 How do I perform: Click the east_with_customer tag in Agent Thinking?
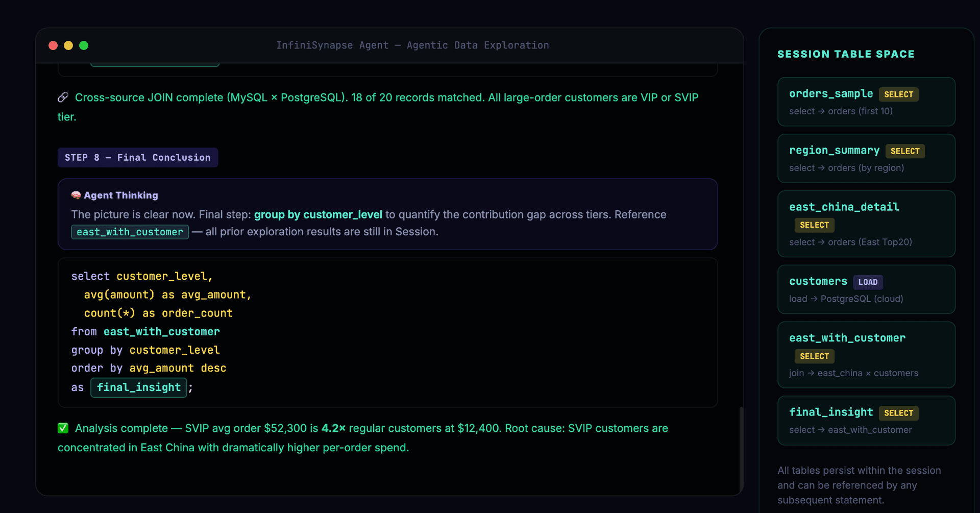click(x=130, y=232)
